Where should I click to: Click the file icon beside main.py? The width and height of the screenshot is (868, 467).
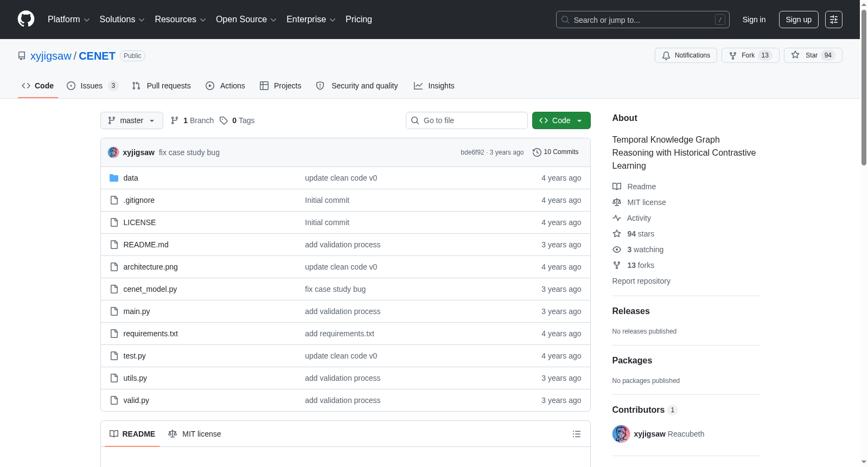click(114, 311)
